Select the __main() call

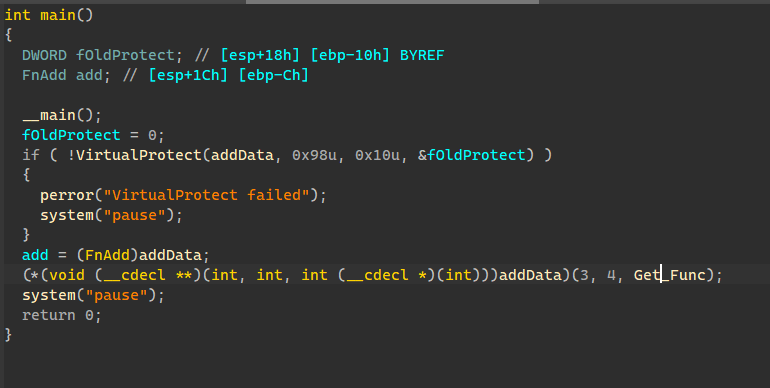click(62, 115)
